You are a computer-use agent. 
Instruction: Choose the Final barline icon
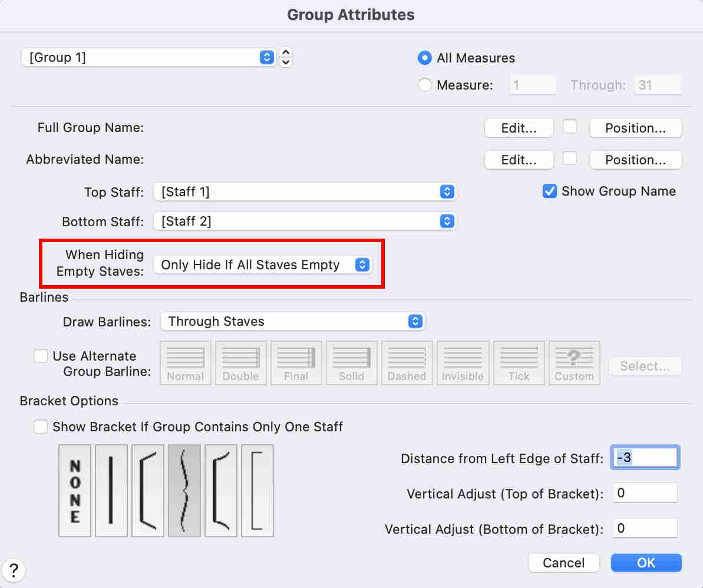pyautogui.click(x=296, y=363)
